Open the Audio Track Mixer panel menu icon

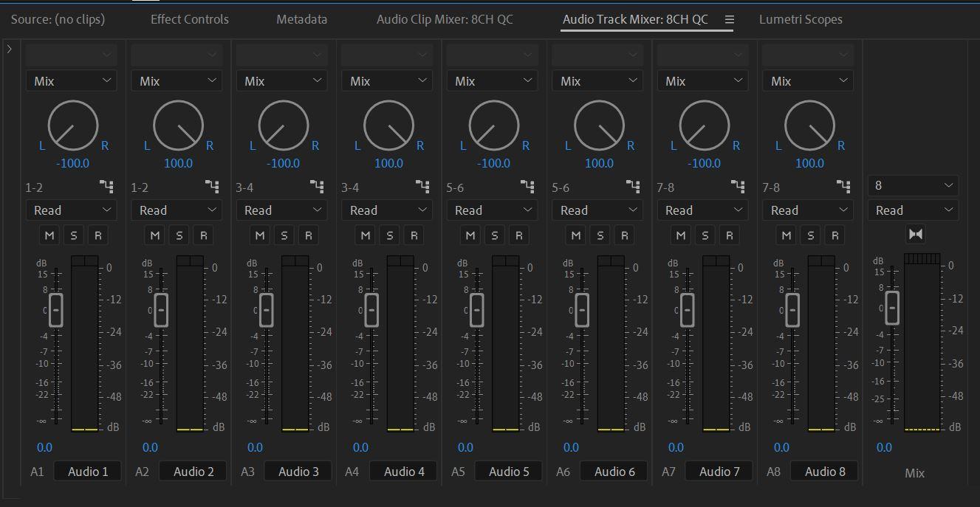click(x=729, y=20)
